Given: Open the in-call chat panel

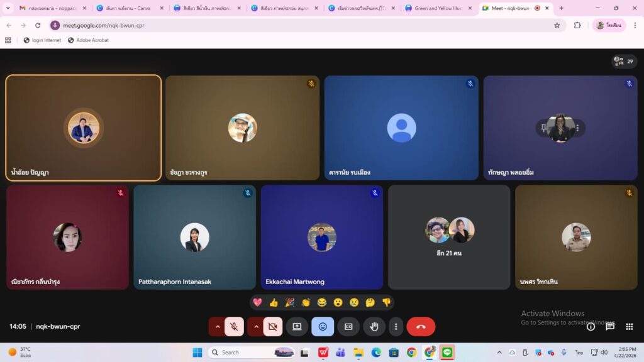Looking at the screenshot, I should (x=610, y=327).
